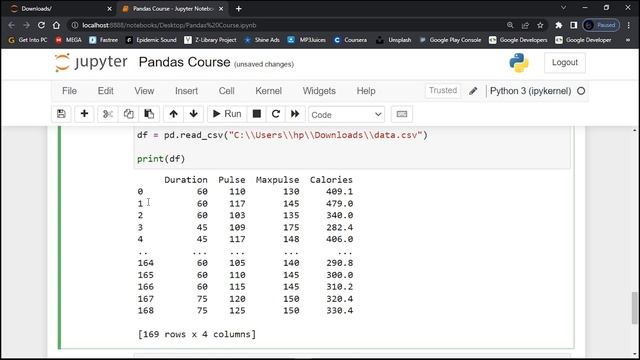The width and height of the screenshot is (640, 360).
Task: Open the Google Play Console bookmark
Action: click(450, 40)
